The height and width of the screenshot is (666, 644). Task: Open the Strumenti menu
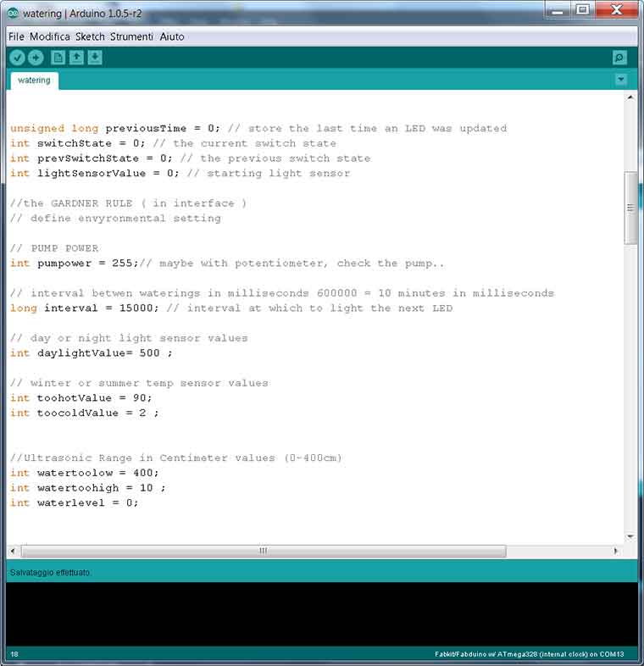coord(131,36)
